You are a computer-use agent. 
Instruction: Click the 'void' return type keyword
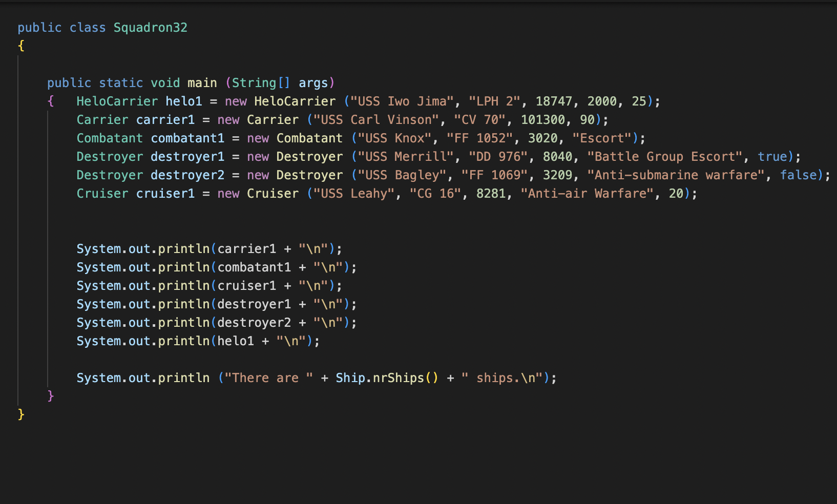[x=165, y=83]
